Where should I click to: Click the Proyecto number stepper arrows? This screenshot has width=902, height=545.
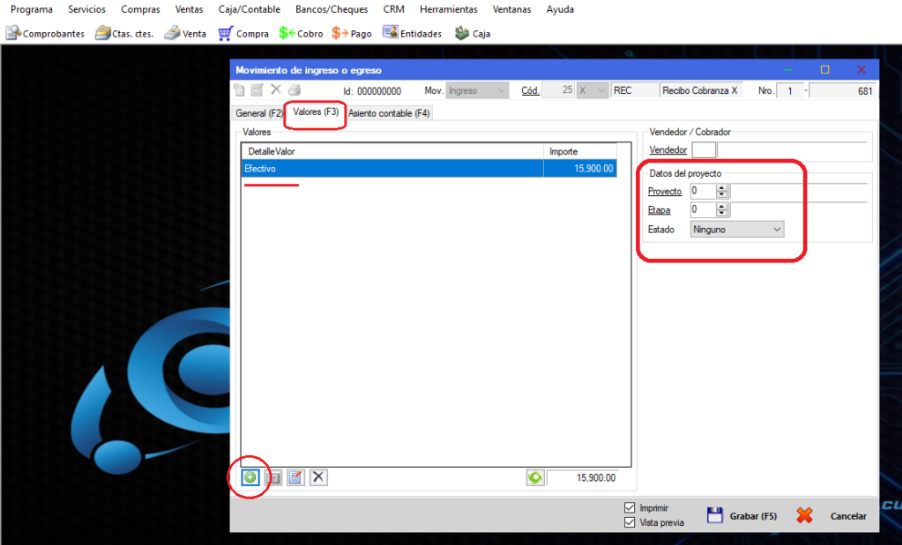tap(722, 191)
